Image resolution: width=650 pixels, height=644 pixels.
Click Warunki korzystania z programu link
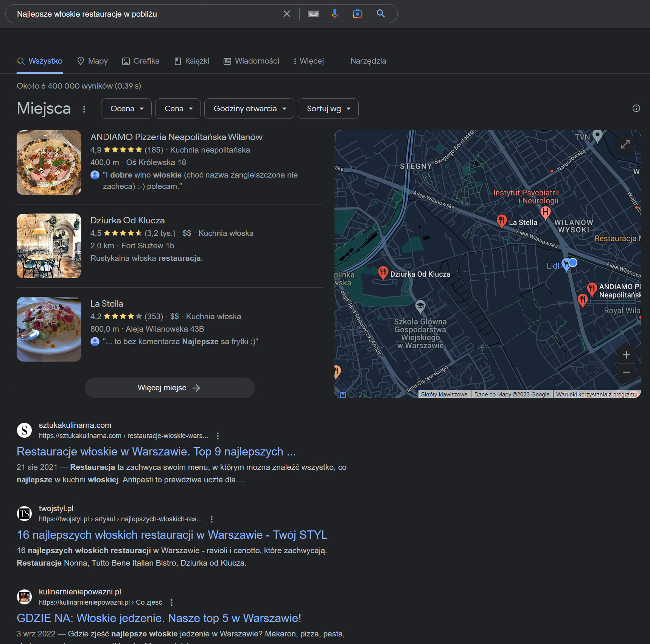click(597, 394)
